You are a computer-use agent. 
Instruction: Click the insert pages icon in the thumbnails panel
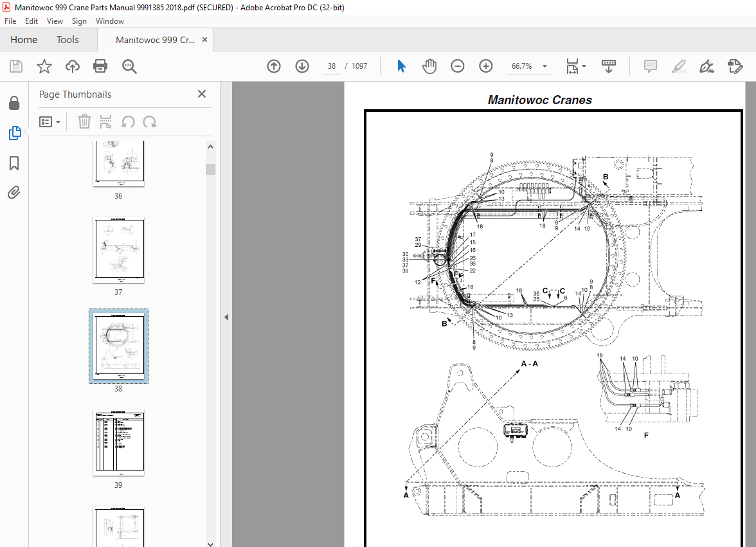coord(105,122)
